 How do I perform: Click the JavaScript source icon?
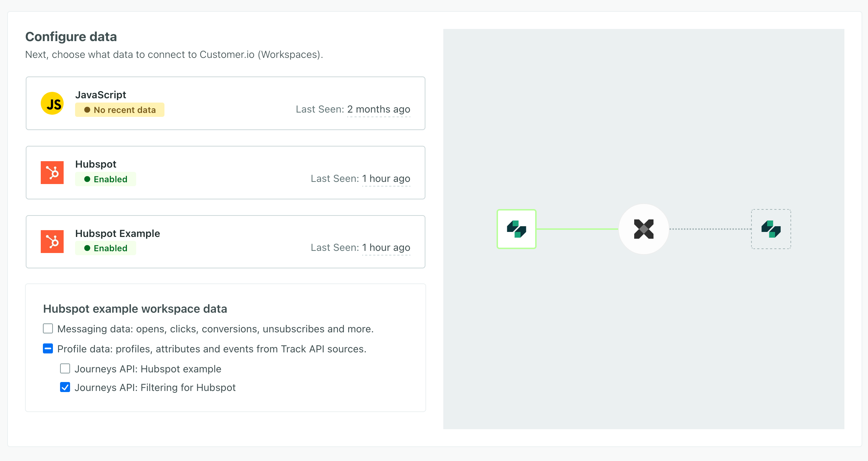point(52,103)
